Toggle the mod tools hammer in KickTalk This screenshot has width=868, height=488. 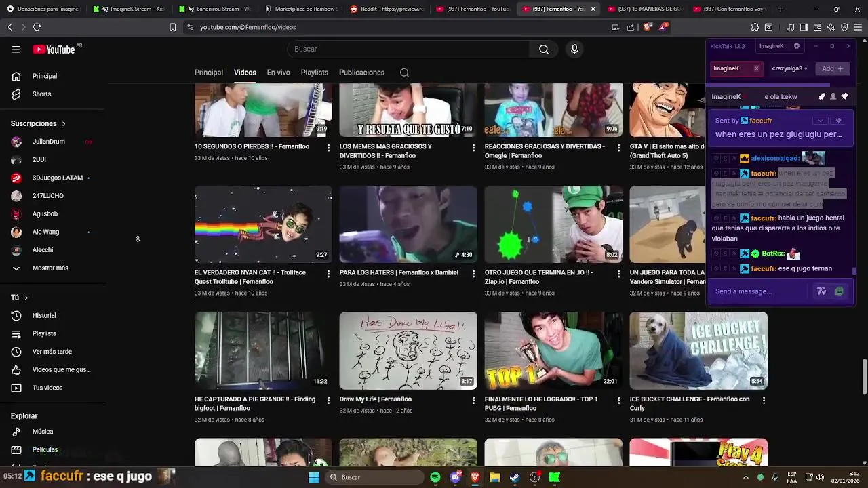(x=822, y=96)
